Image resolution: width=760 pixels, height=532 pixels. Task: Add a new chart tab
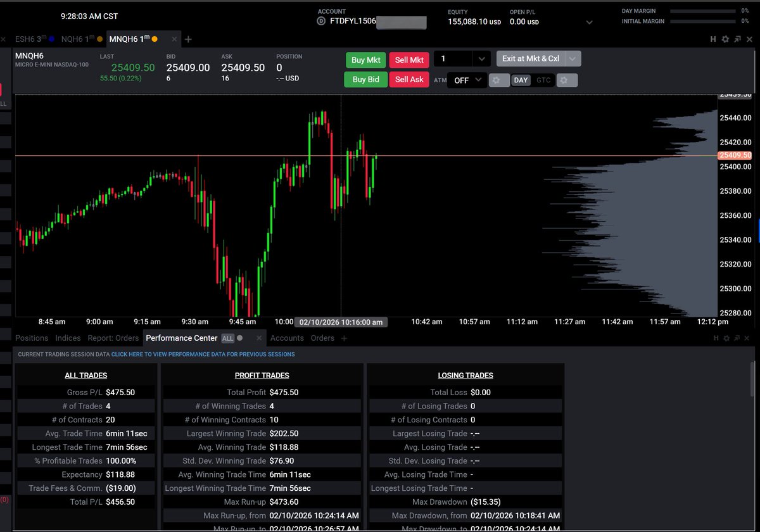(x=188, y=39)
